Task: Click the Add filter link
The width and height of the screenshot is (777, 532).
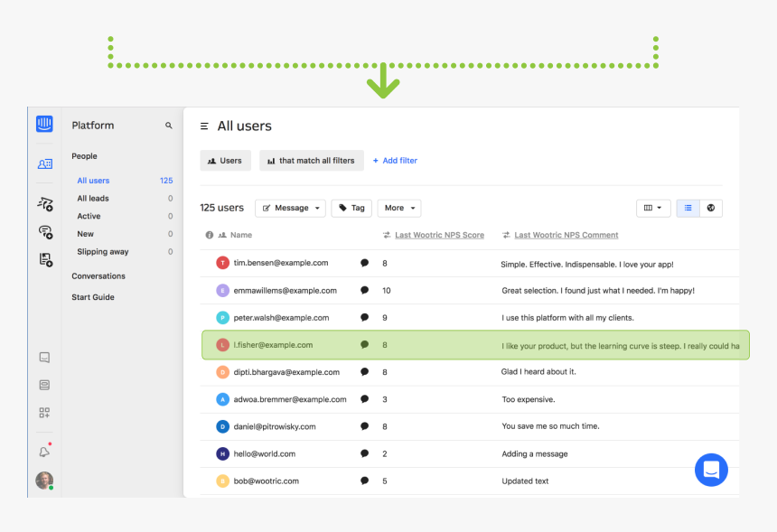Action: [395, 161]
